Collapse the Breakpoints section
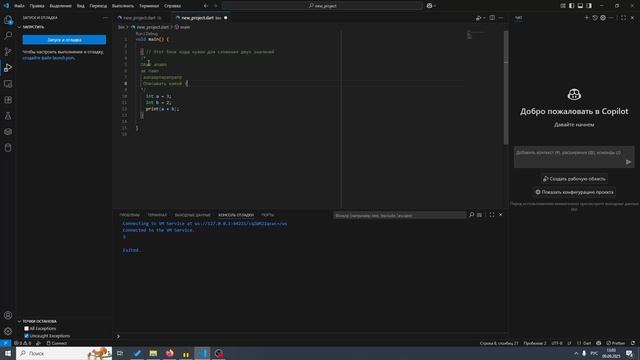 (19, 321)
